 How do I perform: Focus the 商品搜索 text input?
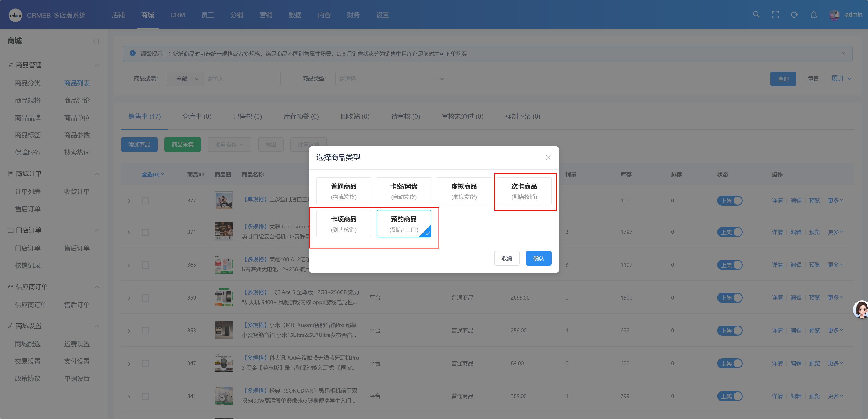[x=242, y=79]
